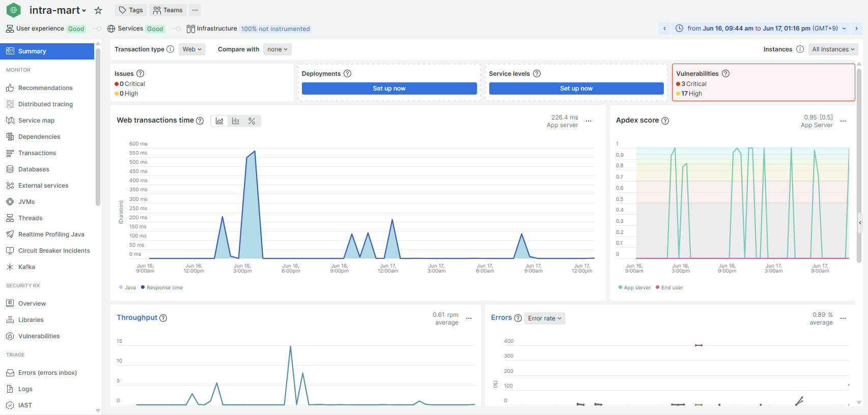868x415 pixels.
Task: Open Recommendations in sidebar
Action: pos(45,88)
